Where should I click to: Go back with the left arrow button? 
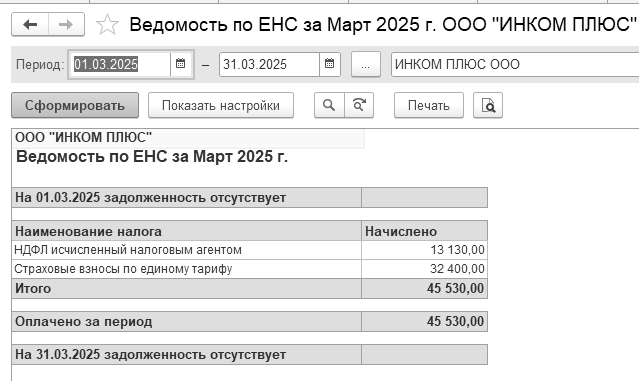(30, 24)
